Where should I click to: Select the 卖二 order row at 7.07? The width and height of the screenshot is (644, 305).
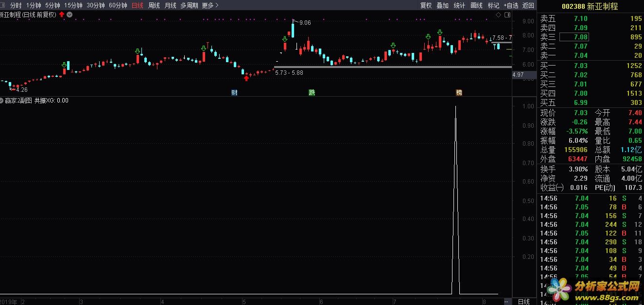(591, 46)
